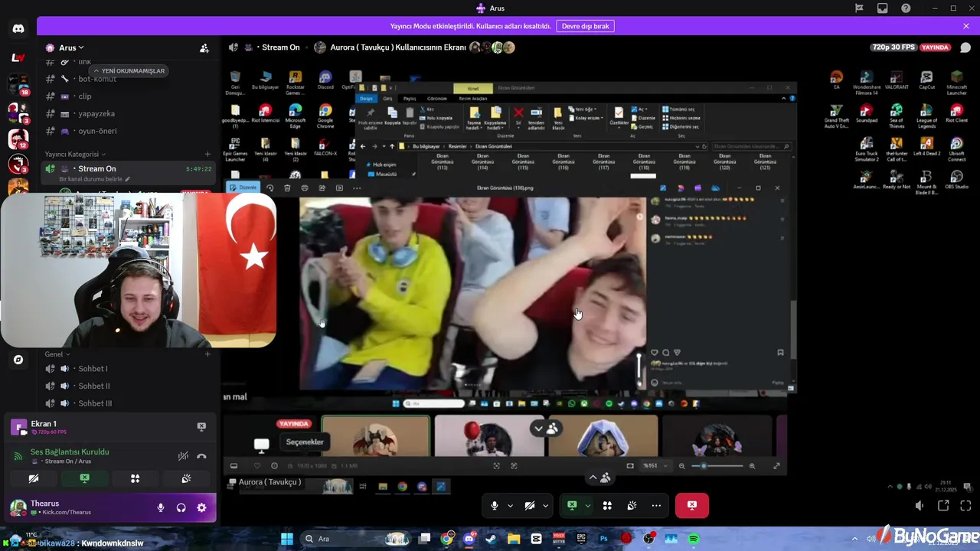Open user settings gear icon
Screen dimensions: 980x551
[x=201, y=507]
